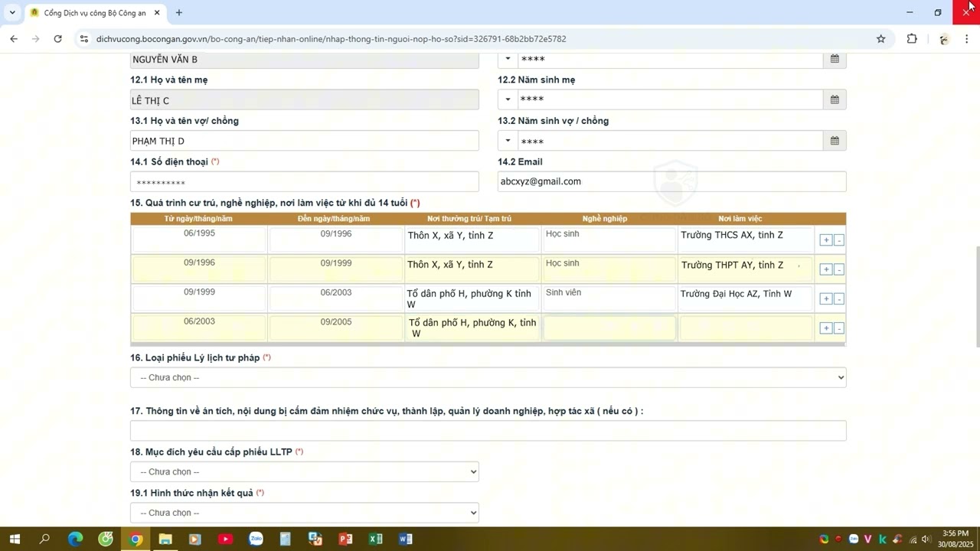Screen dimensions: 980x551
Task: Click the án tích information text field
Action: [488, 431]
